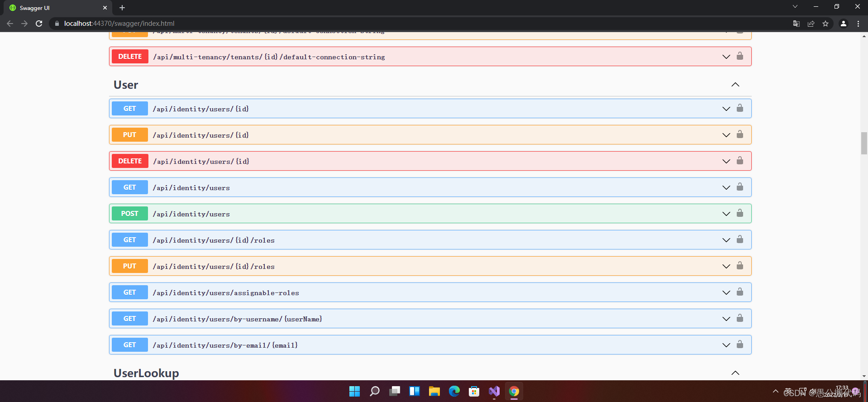This screenshot has width=868, height=402.
Task: Click lock icon on POST /api/identity/users
Action: click(x=740, y=213)
